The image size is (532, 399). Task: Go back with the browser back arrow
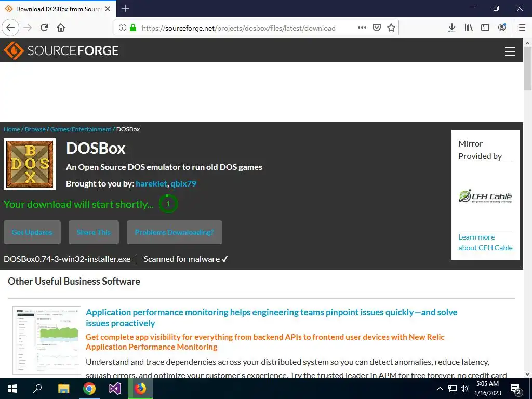pos(10,28)
